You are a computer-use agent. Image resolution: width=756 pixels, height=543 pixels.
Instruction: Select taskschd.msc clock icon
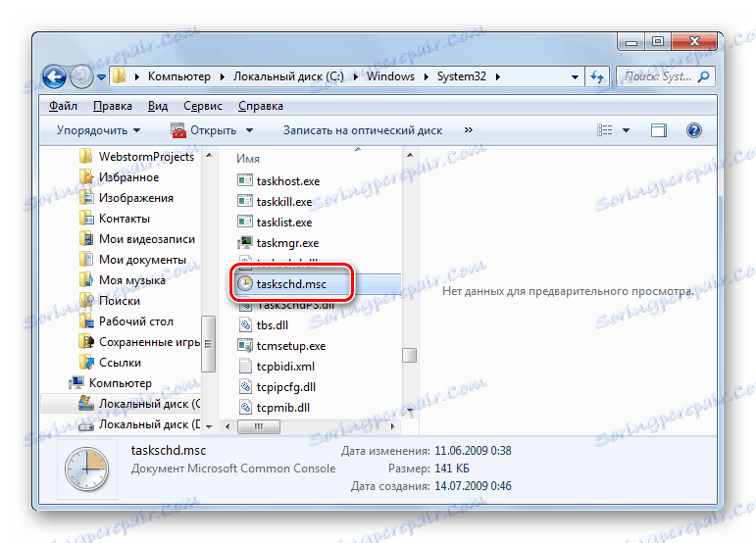(245, 284)
